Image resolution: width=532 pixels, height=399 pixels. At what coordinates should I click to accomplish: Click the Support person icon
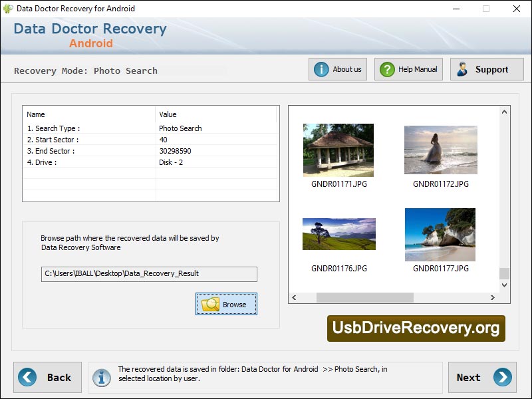tap(462, 68)
